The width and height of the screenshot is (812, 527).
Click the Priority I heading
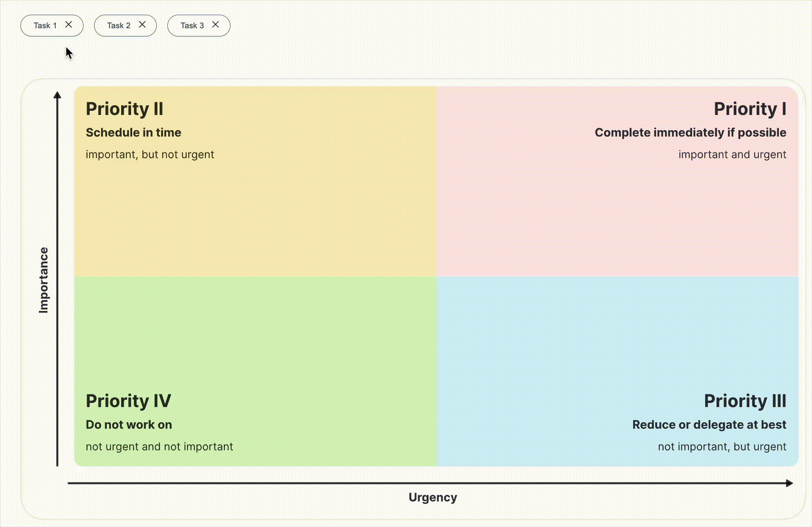[x=750, y=109]
